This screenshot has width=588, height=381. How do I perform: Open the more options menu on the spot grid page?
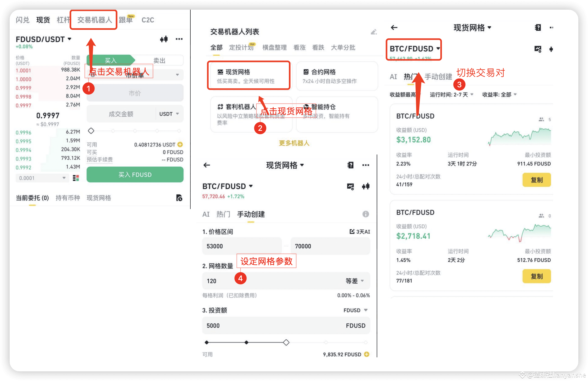(x=366, y=165)
